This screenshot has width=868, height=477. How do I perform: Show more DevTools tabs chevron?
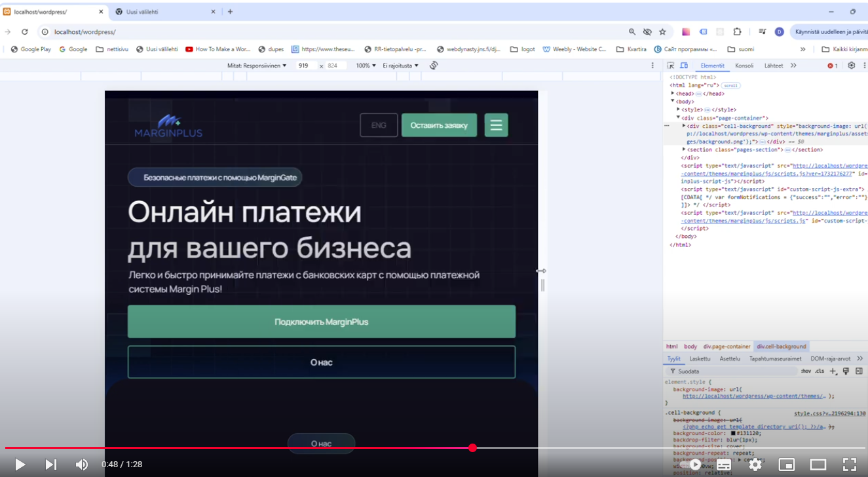pos(793,66)
